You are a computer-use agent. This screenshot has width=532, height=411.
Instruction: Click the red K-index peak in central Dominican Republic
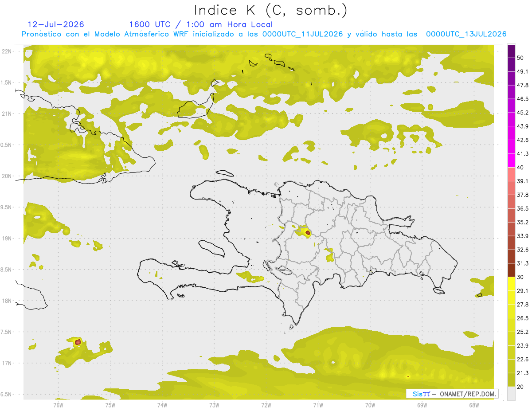[308, 232]
